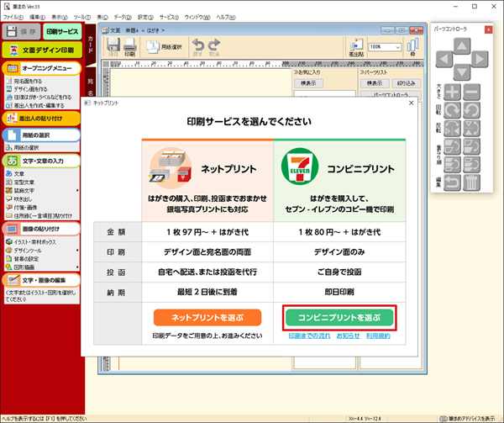Flip the part horizontally
This screenshot has height=423, width=504.
[453, 129]
